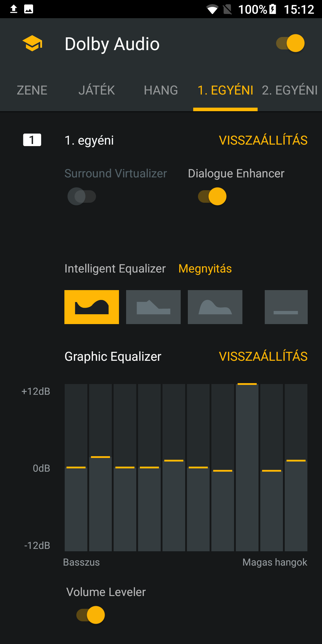Select the flat line equalizer preset

(286, 307)
